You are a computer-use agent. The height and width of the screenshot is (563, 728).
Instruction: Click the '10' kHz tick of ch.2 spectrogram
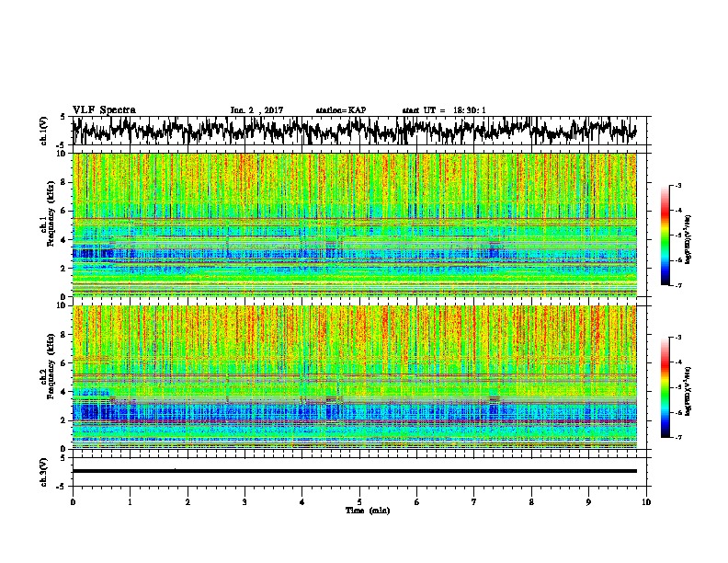(x=63, y=305)
